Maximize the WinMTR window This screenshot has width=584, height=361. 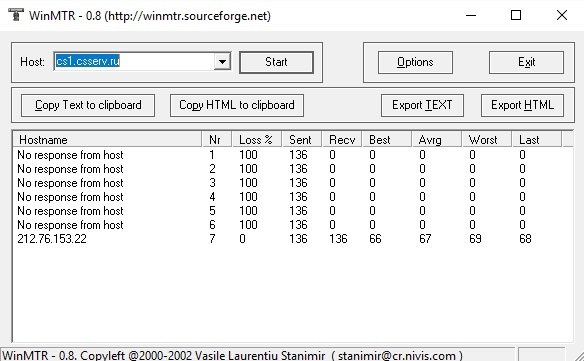516,15
